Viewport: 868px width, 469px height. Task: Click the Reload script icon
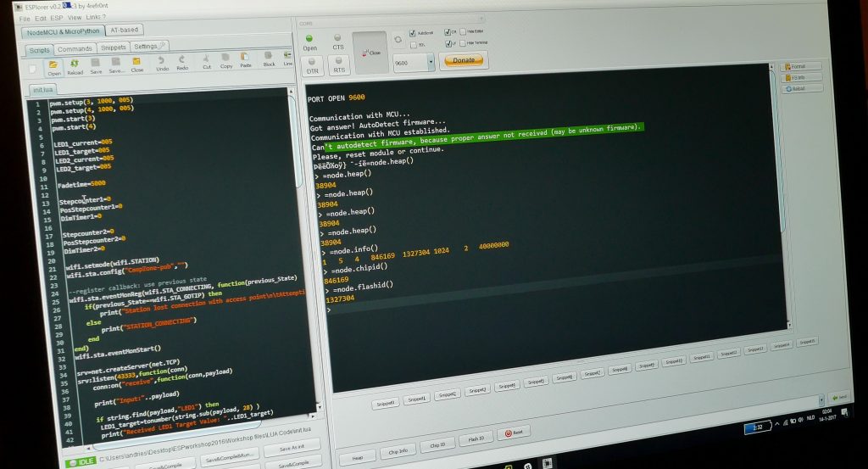pos(75,67)
